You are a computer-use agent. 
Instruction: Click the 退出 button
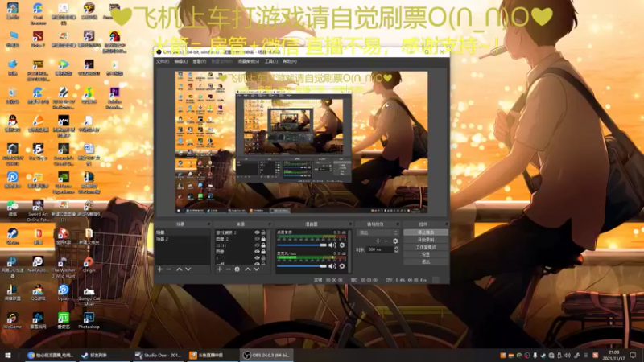coord(426,261)
